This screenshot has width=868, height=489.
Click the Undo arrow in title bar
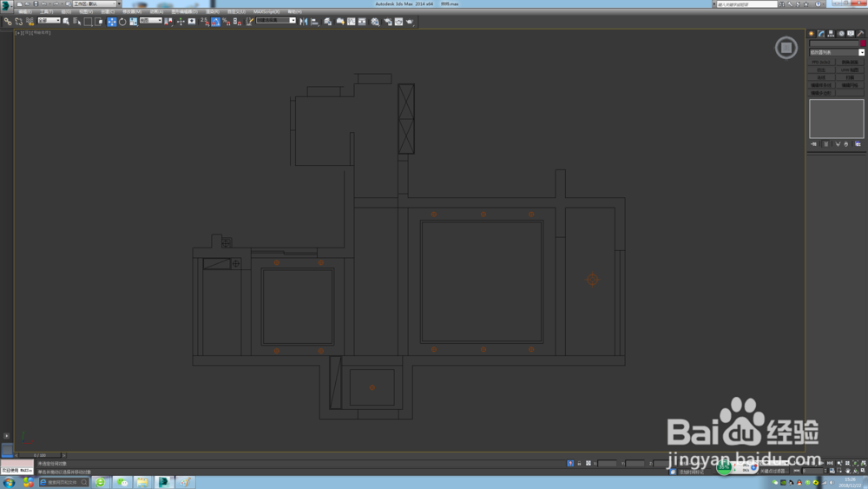coord(44,3)
